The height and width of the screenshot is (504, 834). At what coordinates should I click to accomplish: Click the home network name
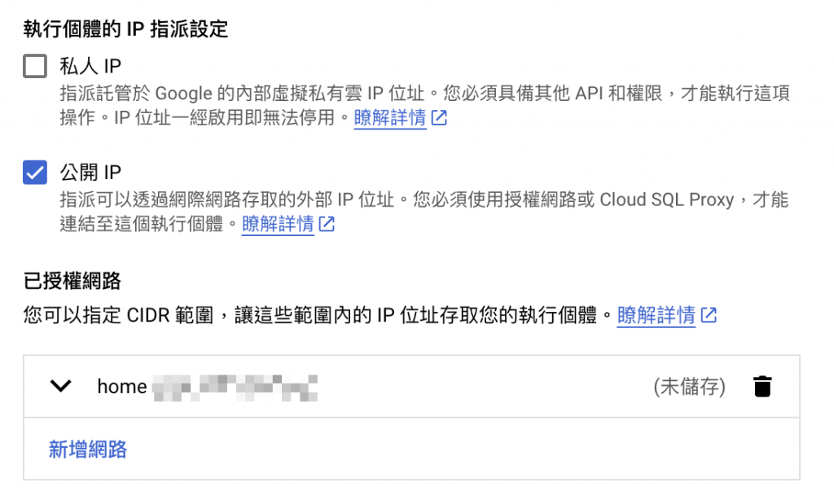[122, 386]
